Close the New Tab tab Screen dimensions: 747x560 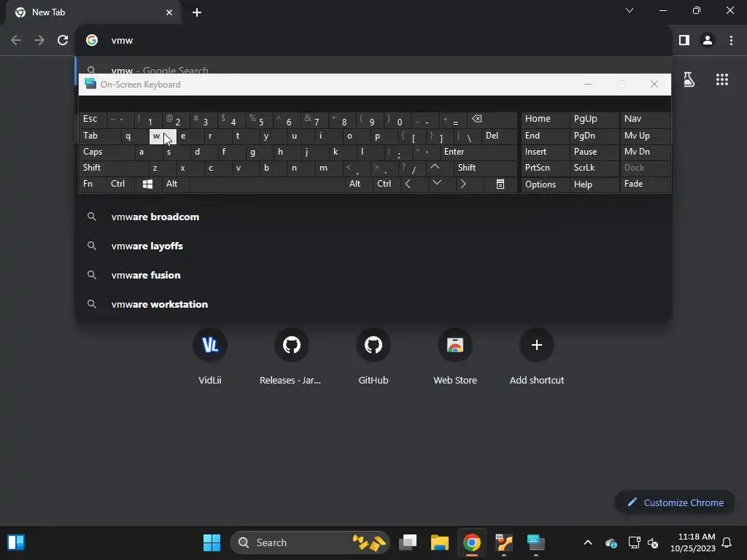pyautogui.click(x=169, y=12)
